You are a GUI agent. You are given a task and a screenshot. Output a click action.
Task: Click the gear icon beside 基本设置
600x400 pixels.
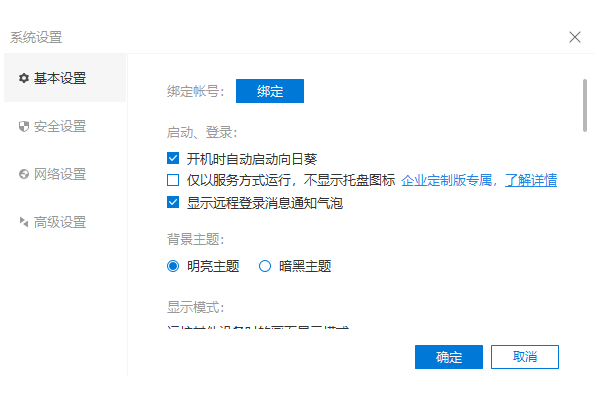24,78
